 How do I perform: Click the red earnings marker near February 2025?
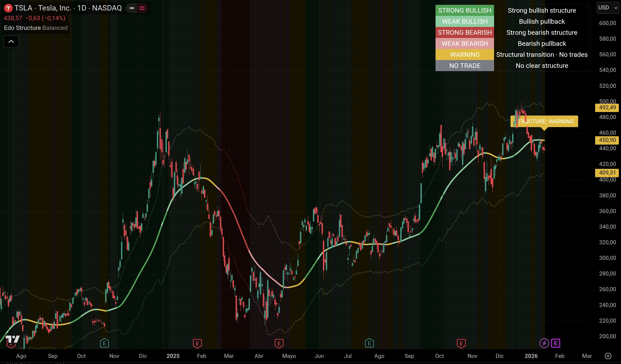(197, 343)
